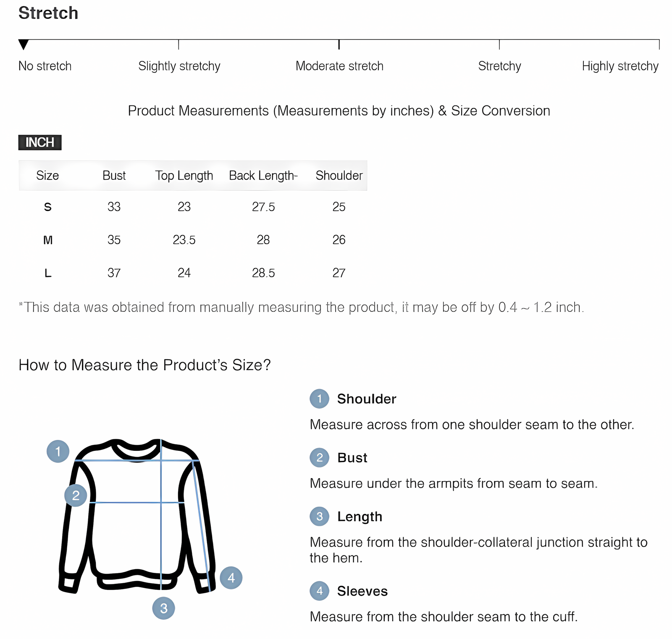Select the INCH unit badge
The width and height of the screenshot is (672, 639).
point(40,142)
